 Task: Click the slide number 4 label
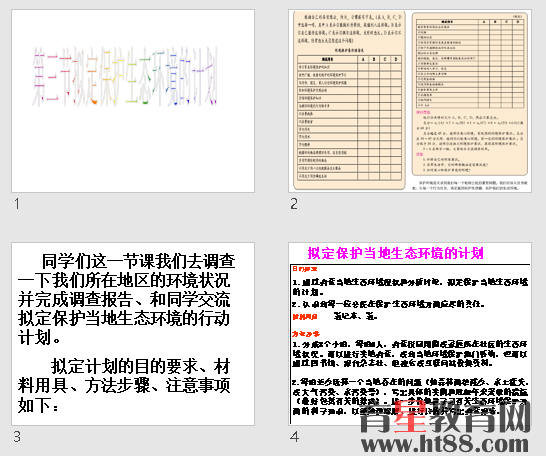point(295,437)
